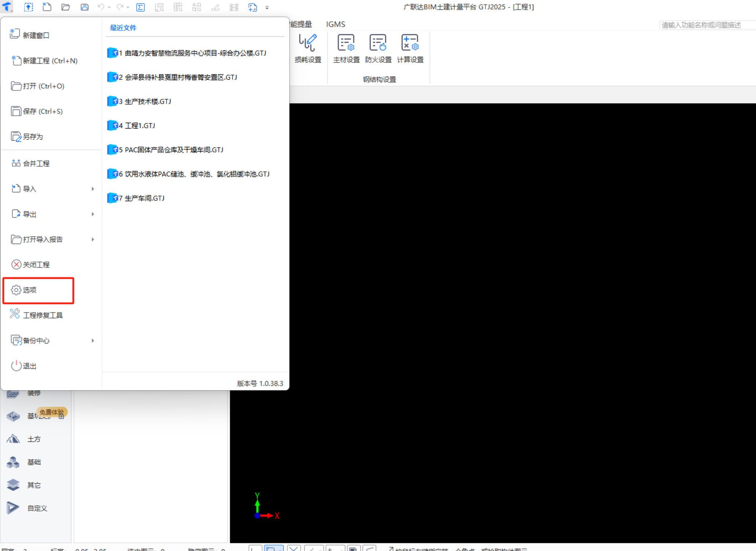
Task: Open recent file 曲靖力安智慧物流服务中心项目-综合办公楼.GTJ
Action: (187, 53)
